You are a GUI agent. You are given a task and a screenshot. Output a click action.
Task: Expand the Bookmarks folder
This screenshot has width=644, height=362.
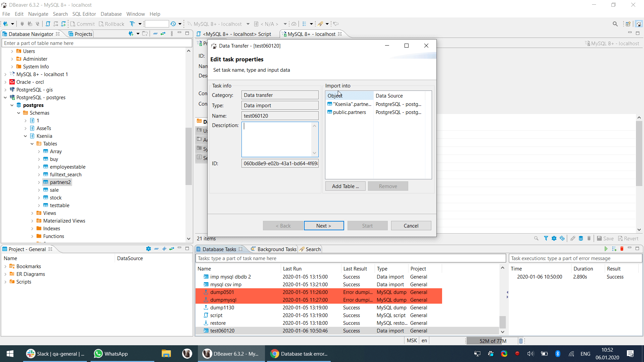[5, 266]
